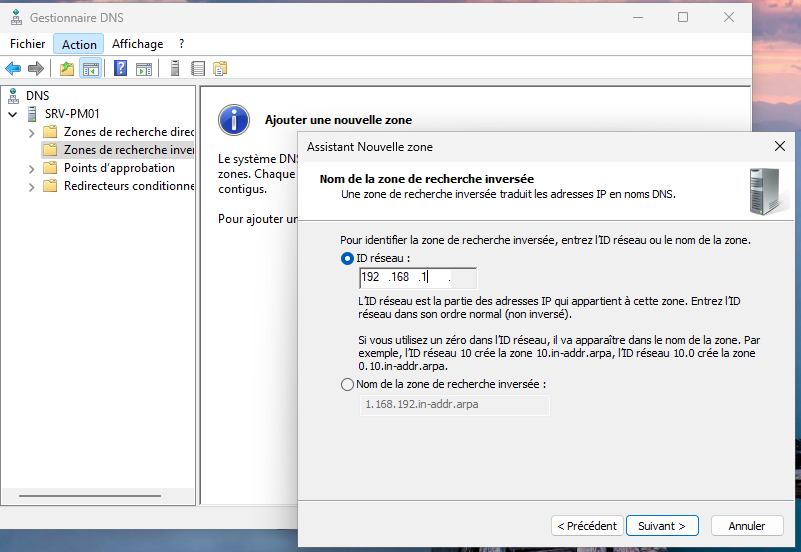The width and height of the screenshot is (801, 552).
Task: Open the Affichage menu
Action: click(137, 44)
